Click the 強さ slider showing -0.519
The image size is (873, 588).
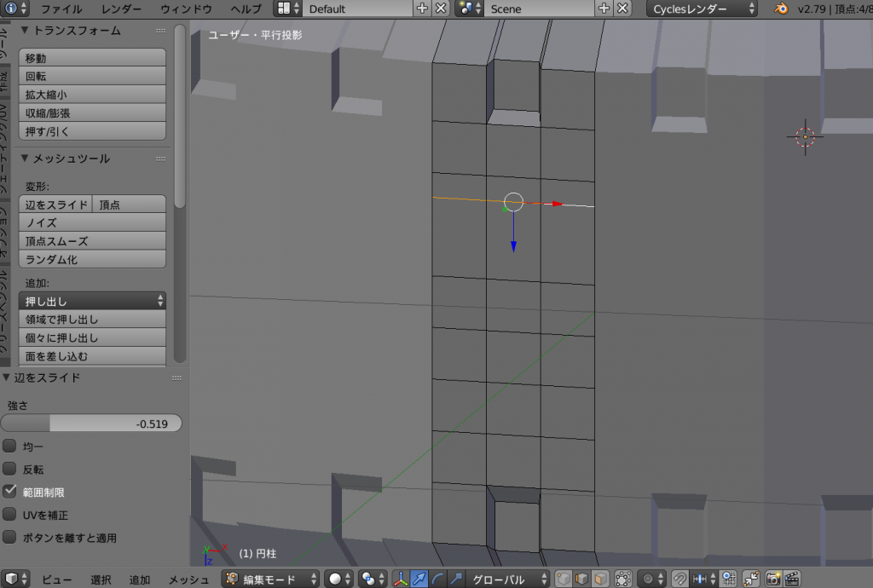[x=91, y=424]
